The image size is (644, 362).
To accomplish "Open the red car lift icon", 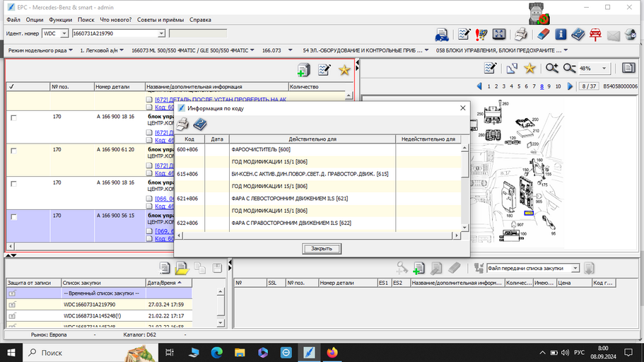I will tap(595, 35).
